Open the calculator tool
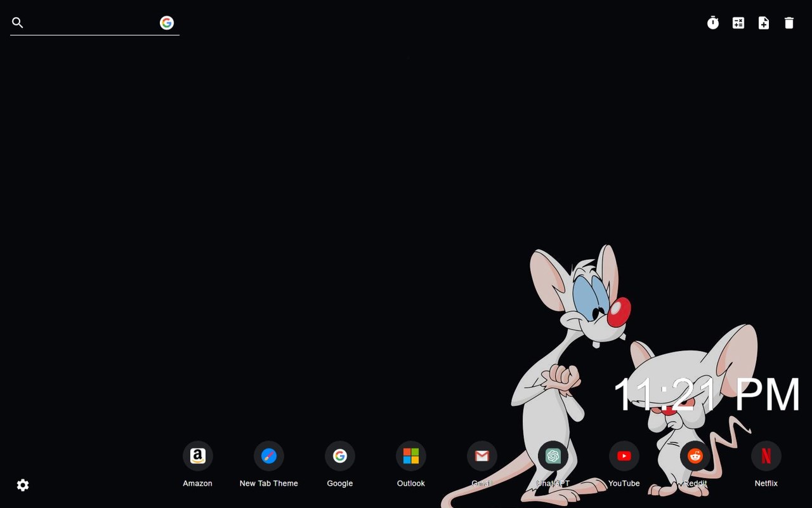 point(738,23)
